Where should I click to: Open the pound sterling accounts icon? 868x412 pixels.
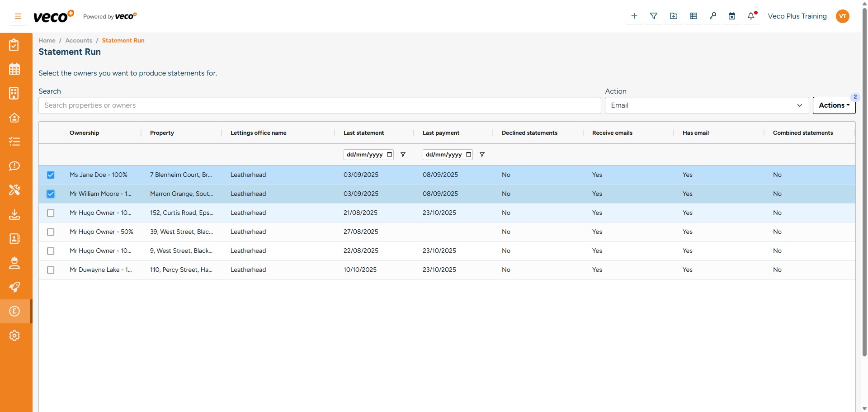(x=14, y=311)
